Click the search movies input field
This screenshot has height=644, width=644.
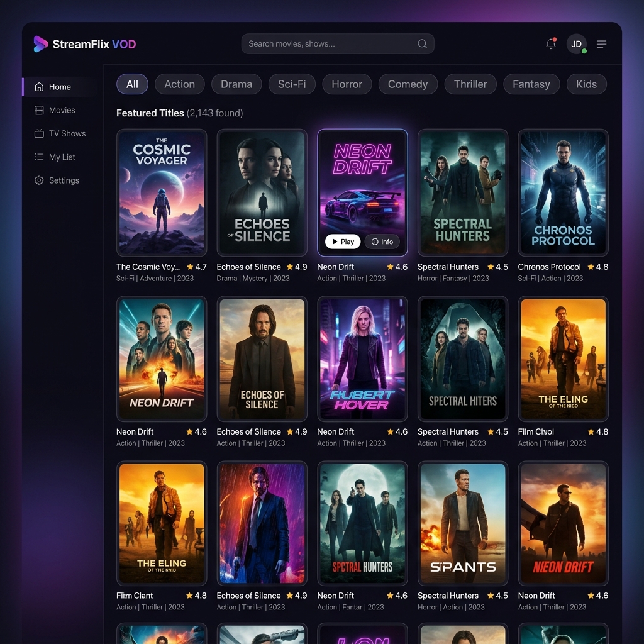(x=338, y=44)
